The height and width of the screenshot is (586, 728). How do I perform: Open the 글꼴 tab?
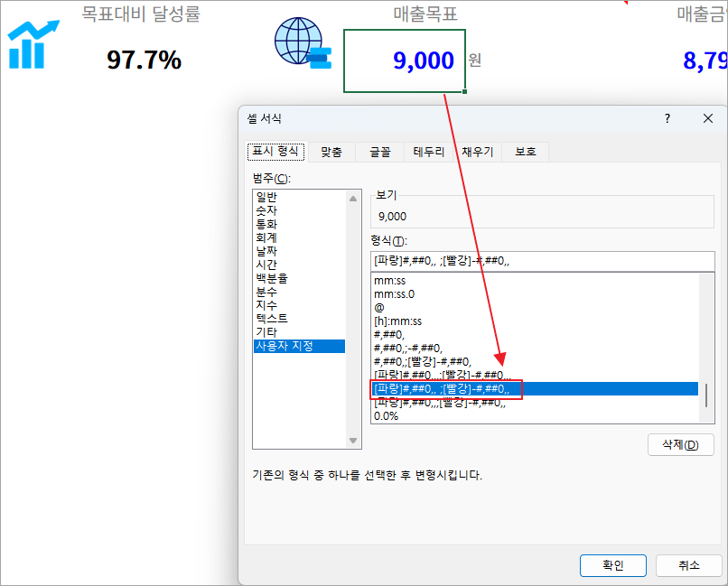[x=380, y=152]
